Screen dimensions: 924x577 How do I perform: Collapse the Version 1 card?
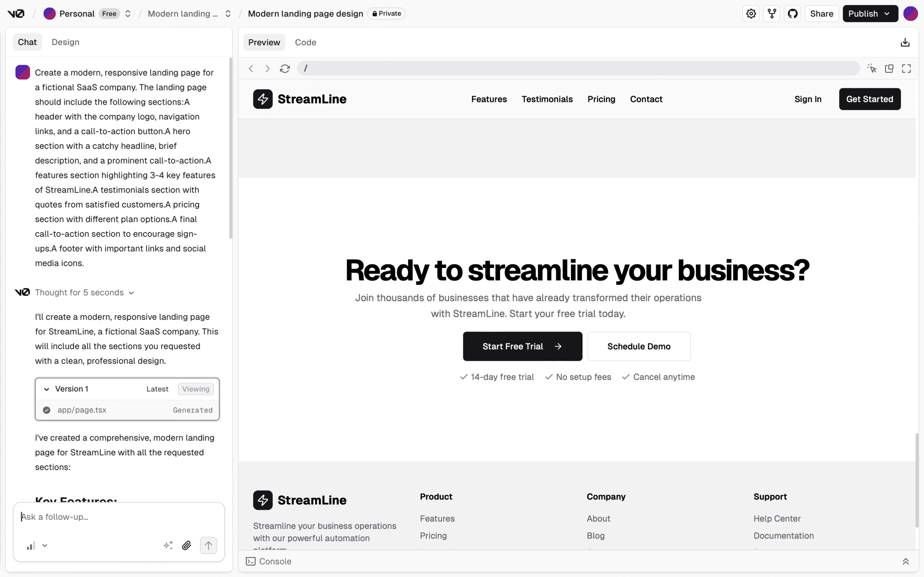click(46, 389)
